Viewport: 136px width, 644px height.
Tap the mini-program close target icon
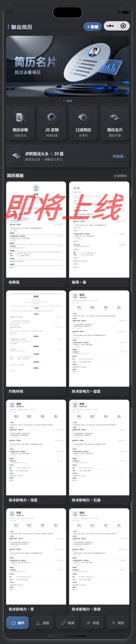(123, 26)
